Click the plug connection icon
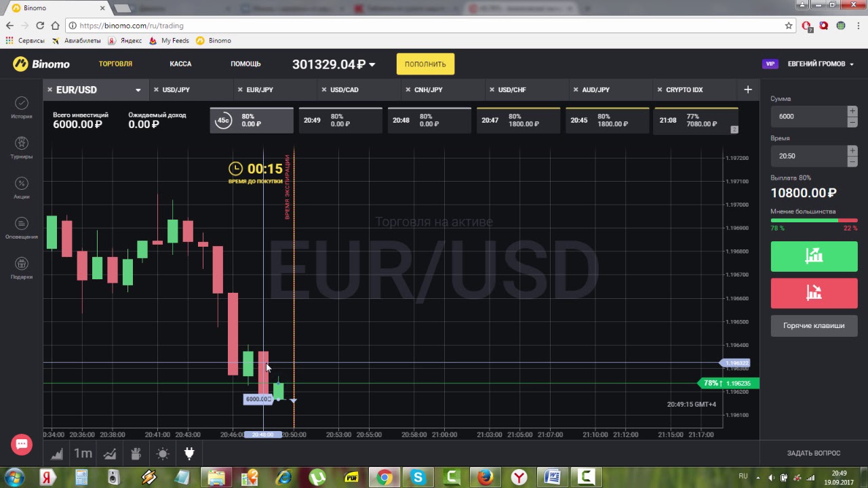868x488 pixels. coord(189,453)
